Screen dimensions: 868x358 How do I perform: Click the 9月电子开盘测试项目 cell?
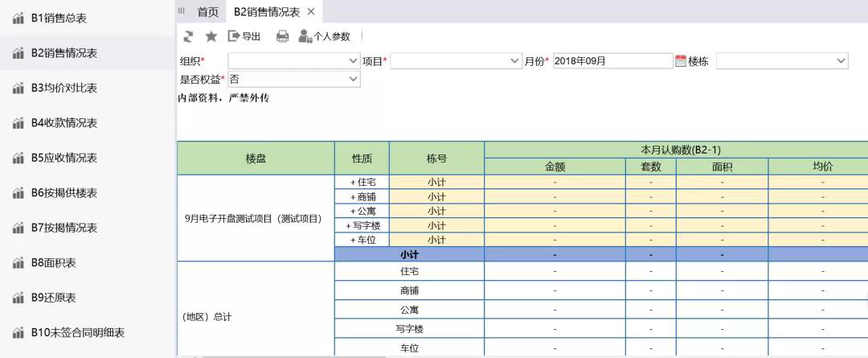point(256,218)
